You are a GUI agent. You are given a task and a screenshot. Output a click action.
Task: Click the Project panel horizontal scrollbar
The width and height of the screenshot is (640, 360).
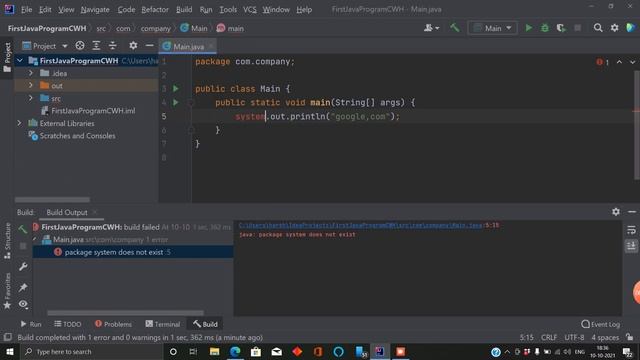52,200
